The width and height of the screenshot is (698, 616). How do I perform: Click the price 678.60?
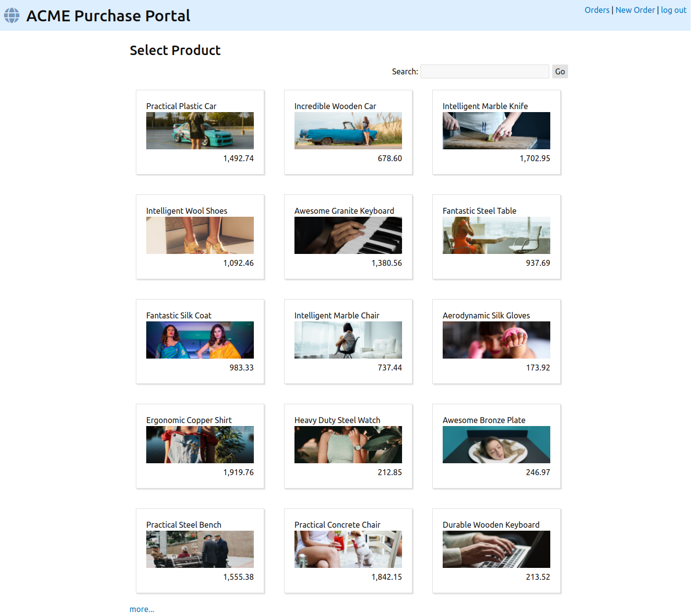click(x=390, y=158)
